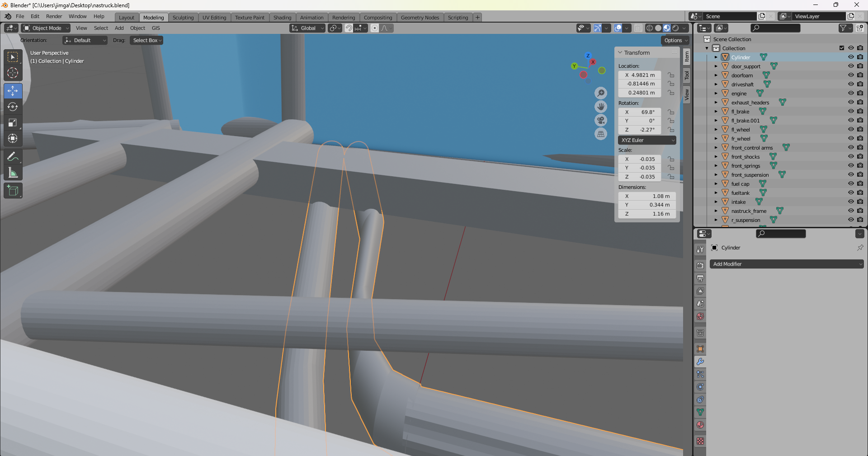Click the Options button

675,40
